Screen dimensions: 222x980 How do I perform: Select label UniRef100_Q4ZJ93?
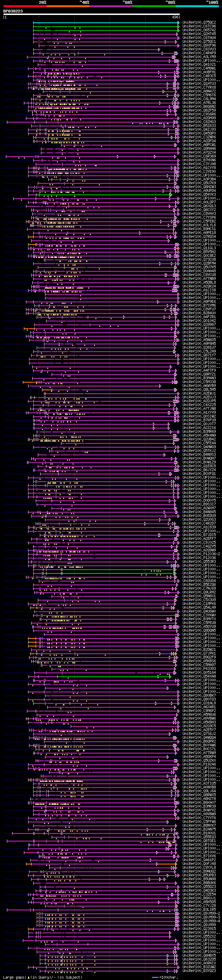pos(199,129)
